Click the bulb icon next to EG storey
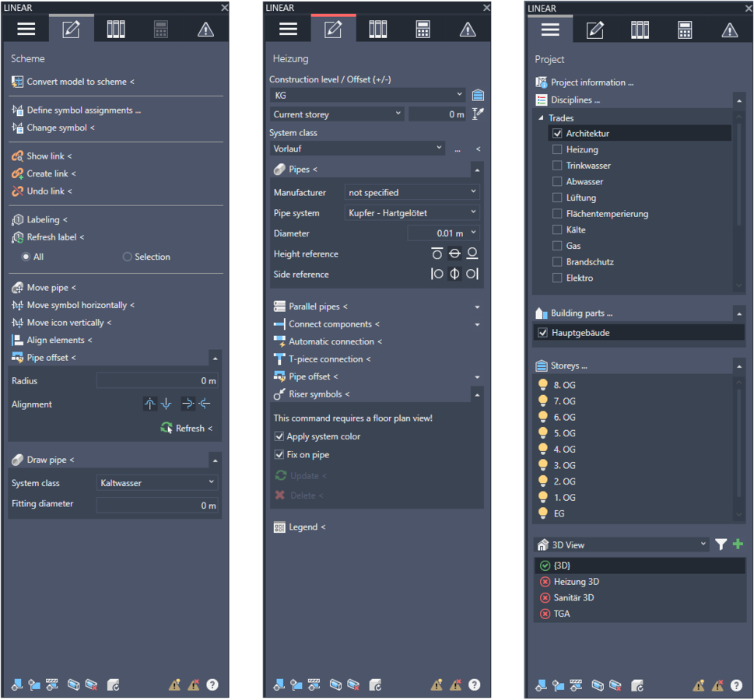 click(542, 513)
